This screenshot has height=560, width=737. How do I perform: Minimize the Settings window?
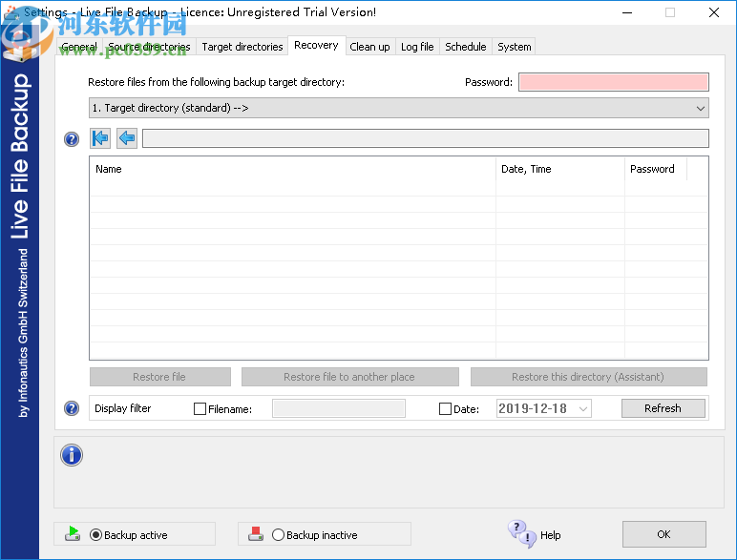(627, 12)
